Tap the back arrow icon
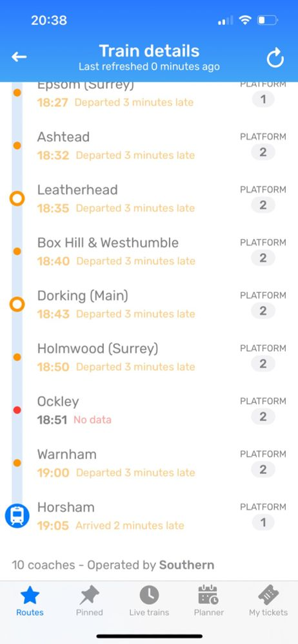298x644 pixels. [19, 57]
